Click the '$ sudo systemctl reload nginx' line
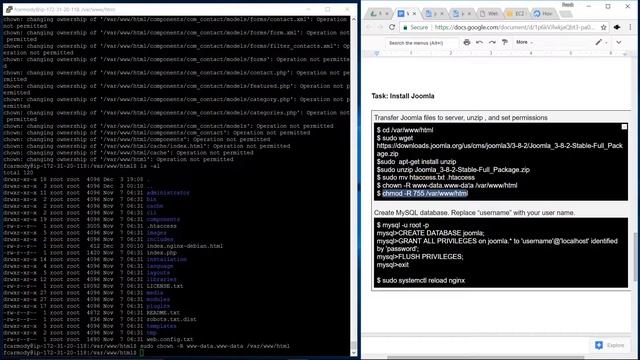Screen dimensions: 640x360 (420, 280)
